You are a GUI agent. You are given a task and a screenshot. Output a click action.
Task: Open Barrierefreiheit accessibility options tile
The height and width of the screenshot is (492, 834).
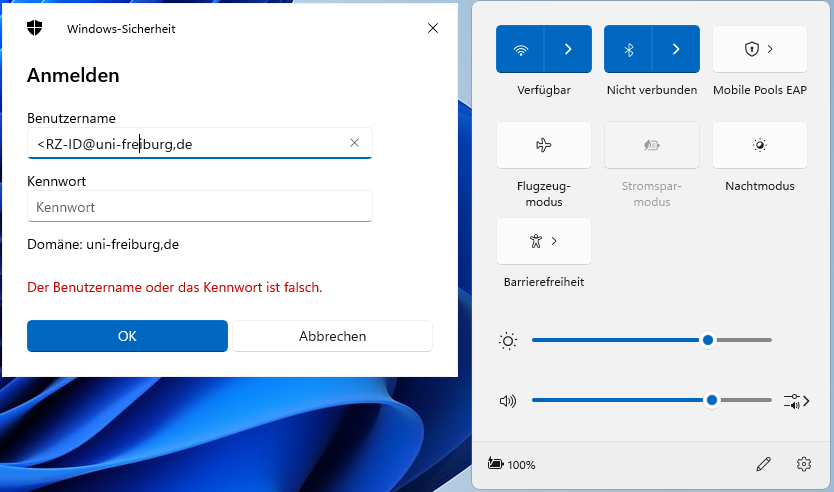(x=544, y=241)
